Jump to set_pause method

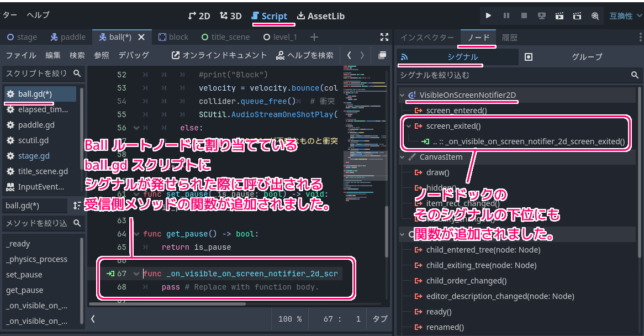24,275
